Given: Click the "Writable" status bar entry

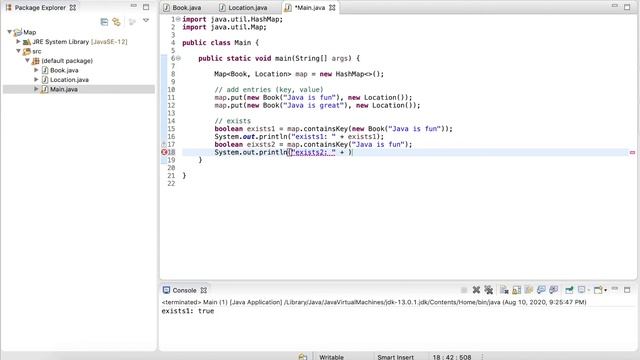Looking at the screenshot, I should 331,357.
